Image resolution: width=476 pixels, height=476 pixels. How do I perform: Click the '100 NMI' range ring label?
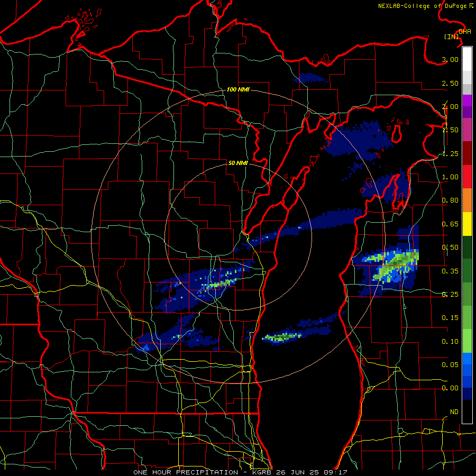click(238, 89)
